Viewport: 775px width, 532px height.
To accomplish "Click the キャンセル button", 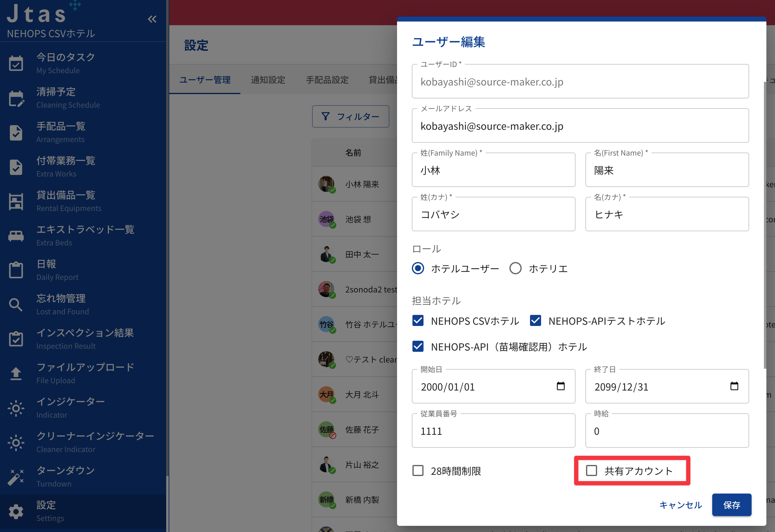I will [681, 505].
